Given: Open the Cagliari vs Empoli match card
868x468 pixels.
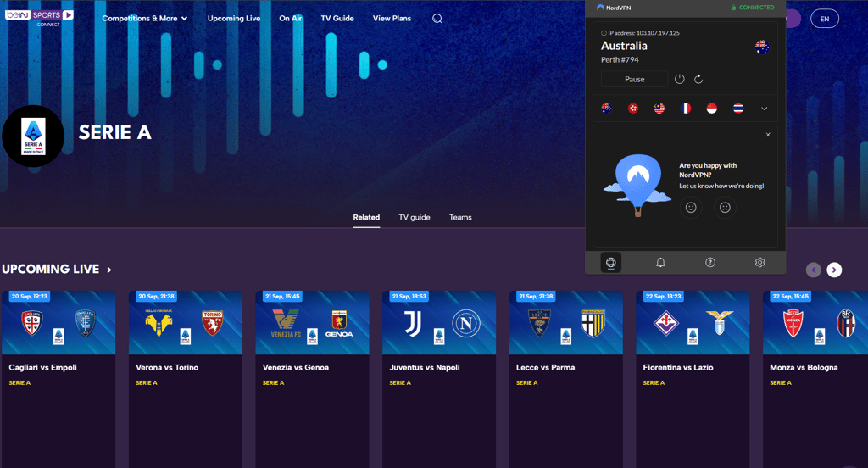Looking at the screenshot, I should 58,378.
